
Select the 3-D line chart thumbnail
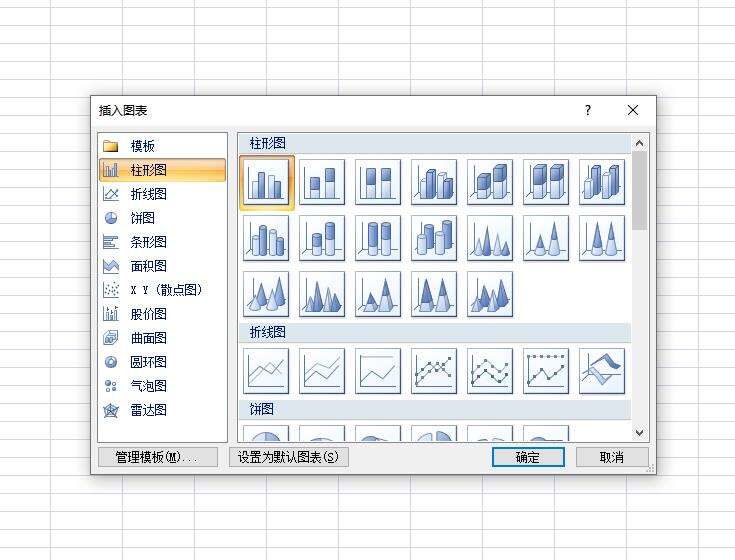click(x=602, y=371)
